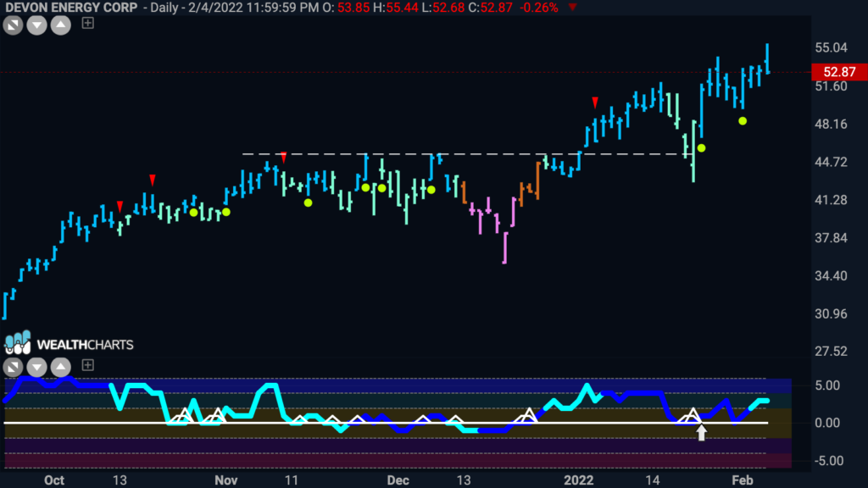Select the red signal triangle near Nov 11
The image size is (868, 488).
tap(284, 158)
